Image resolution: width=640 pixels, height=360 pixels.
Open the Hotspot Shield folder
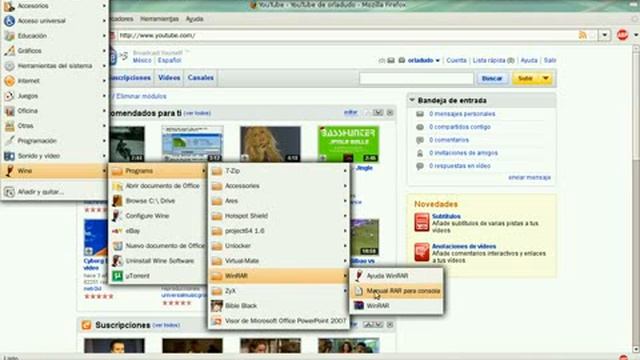click(x=279, y=216)
